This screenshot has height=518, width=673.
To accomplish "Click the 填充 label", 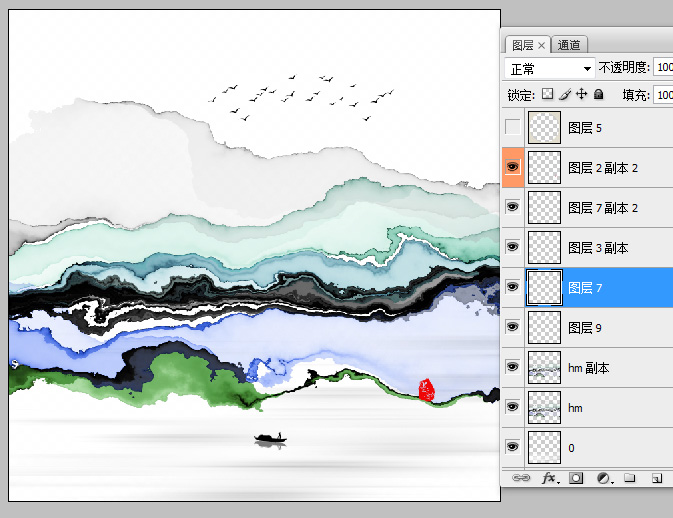I will (x=636, y=95).
